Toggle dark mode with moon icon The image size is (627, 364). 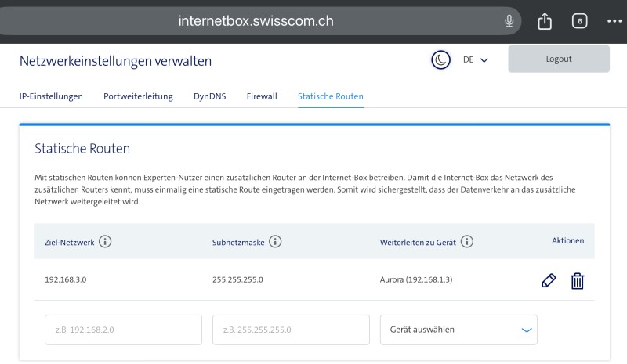[441, 59]
